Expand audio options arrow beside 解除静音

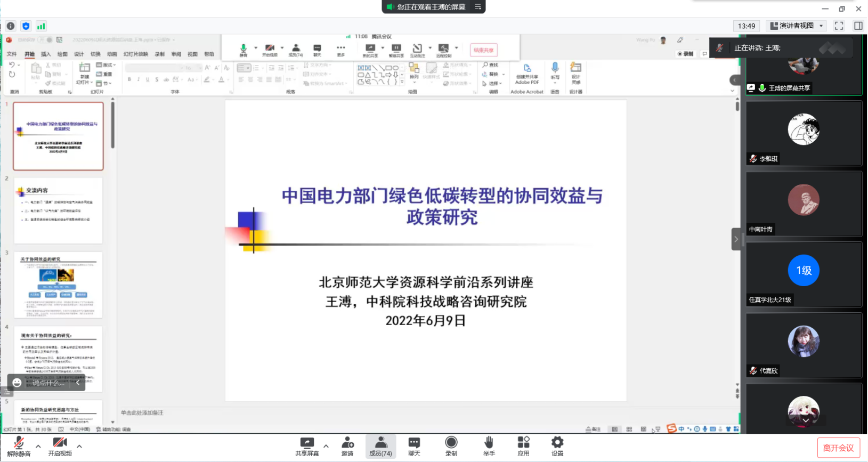38,446
